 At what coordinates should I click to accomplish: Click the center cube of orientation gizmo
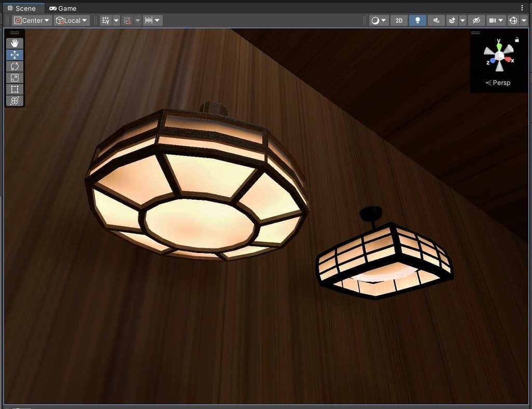(x=499, y=56)
